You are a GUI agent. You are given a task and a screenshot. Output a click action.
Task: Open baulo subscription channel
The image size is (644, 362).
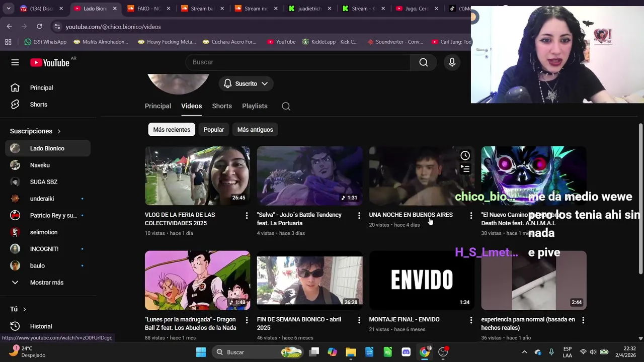[x=48, y=265]
